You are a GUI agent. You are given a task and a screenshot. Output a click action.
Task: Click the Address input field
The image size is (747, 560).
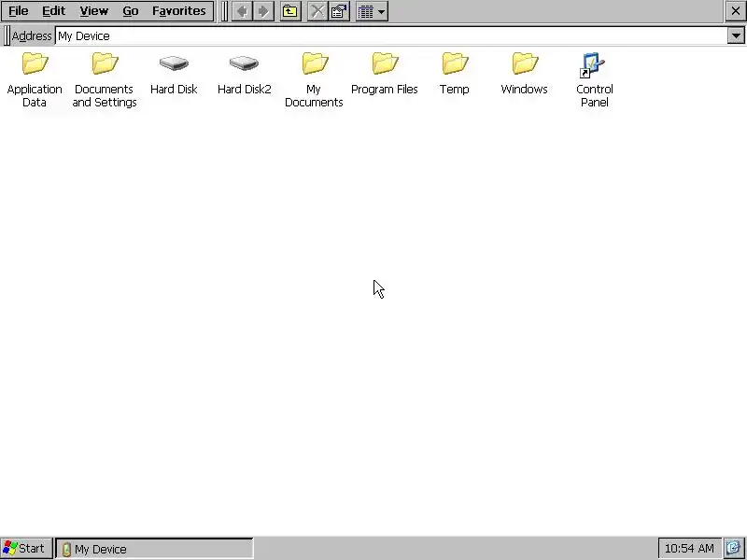391,35
